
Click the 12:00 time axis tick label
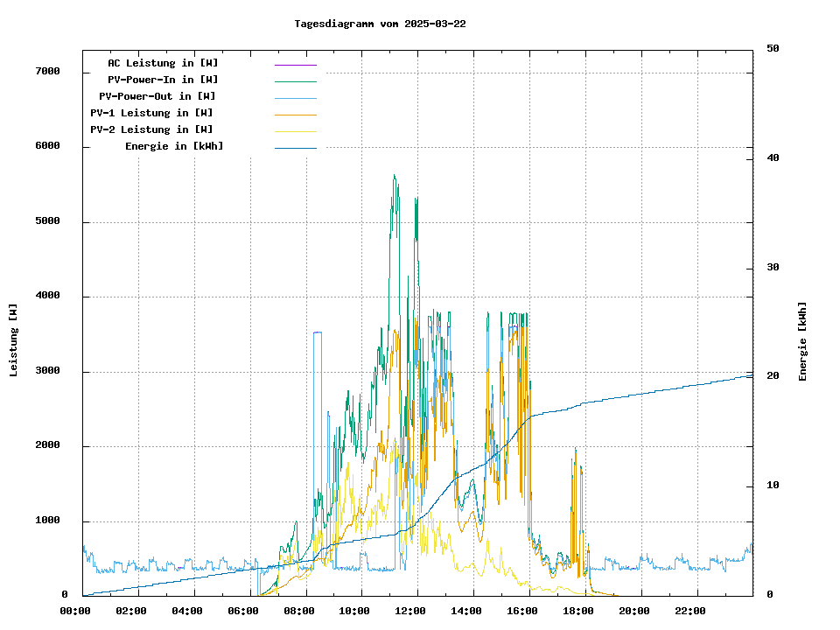click(x=417, y=611)
